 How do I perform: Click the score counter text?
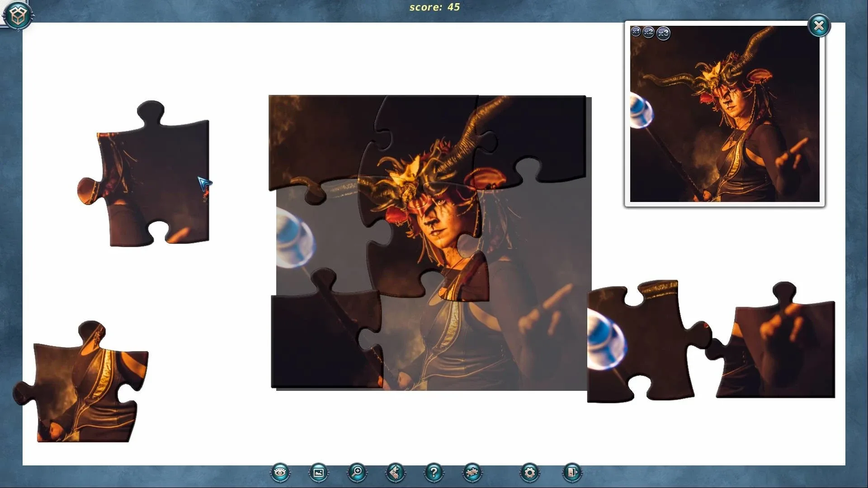[x=434, y=7]
